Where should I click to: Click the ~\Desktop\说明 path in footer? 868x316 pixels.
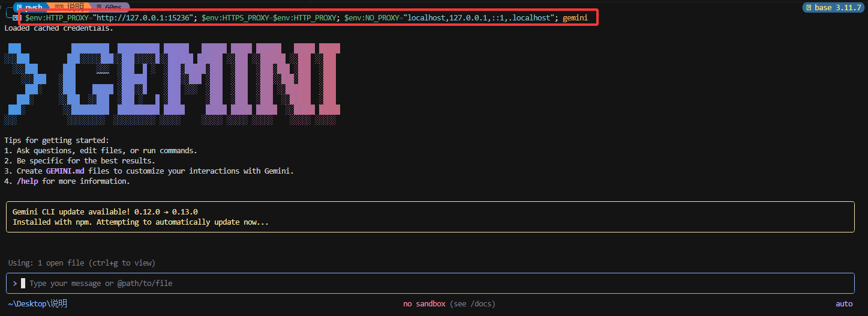[38, 304]
